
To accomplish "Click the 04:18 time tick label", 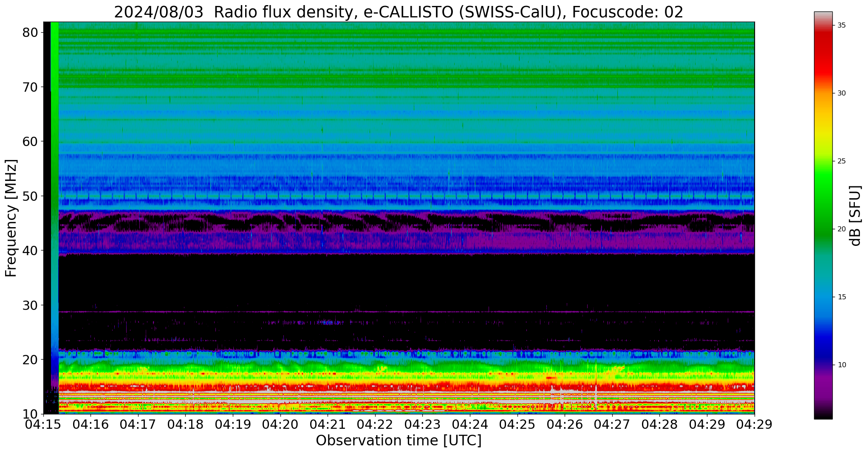I will pos(185,425).
